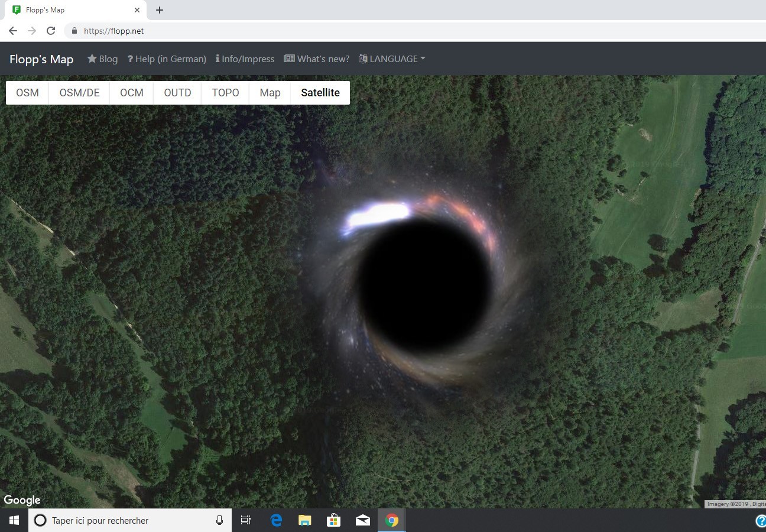Open the Mail app from taskbar
Image resolution: width=766 pixels, height=532 pixels.
(362, 520)
